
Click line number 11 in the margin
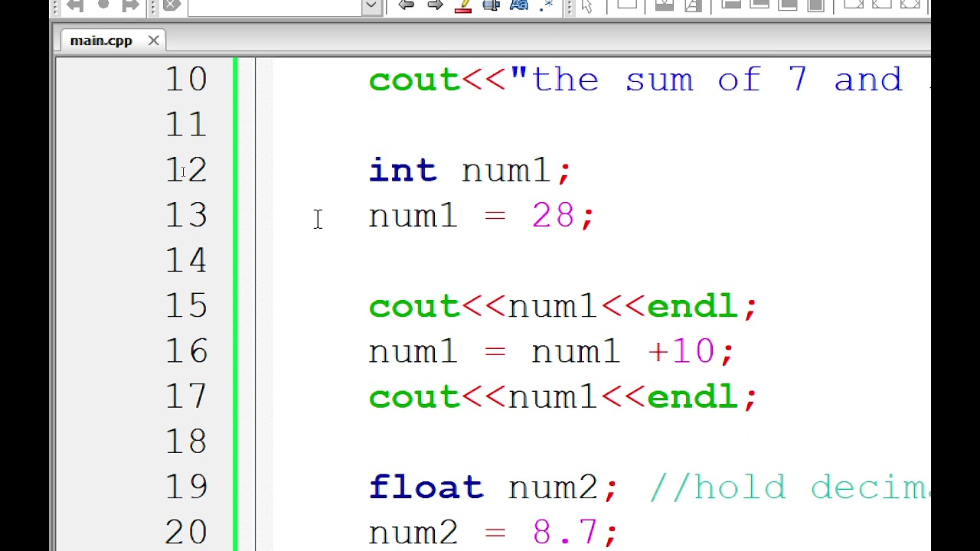pyautogui.click(x=186, y=125)
